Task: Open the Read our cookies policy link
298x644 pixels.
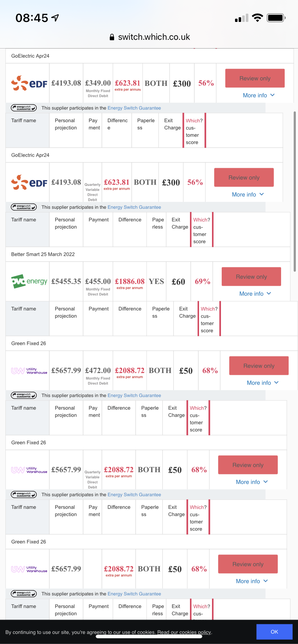Action: click(184, 632)
